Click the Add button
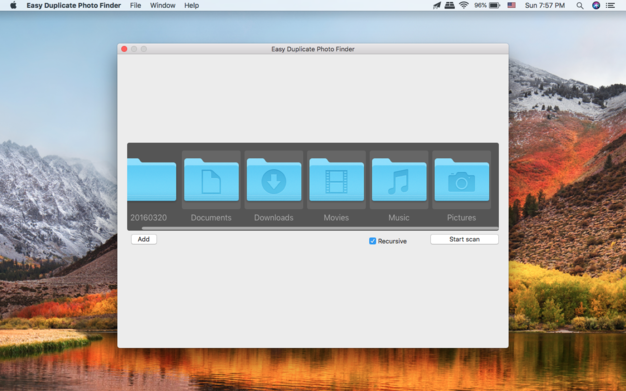 point(144,239)
